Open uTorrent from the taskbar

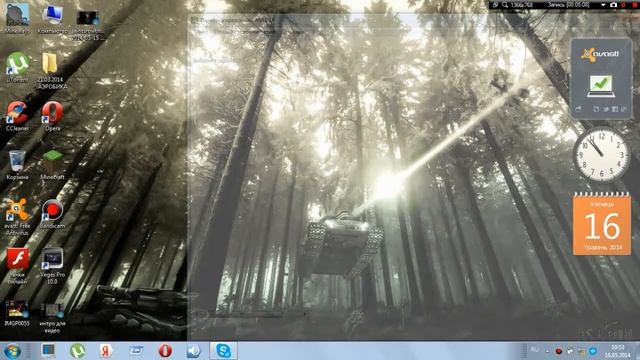click(x=78, y=351)
